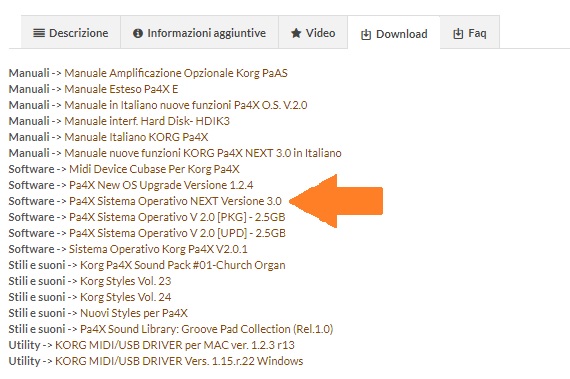Click the download icon beside Download label

tap(366, 35)
